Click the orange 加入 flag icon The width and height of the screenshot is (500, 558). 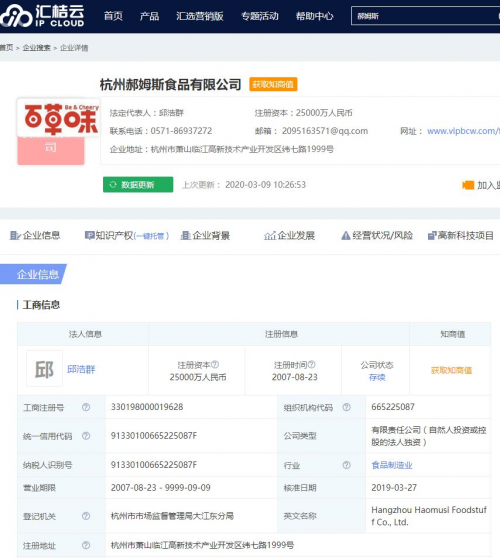click(x=468, y=185)
